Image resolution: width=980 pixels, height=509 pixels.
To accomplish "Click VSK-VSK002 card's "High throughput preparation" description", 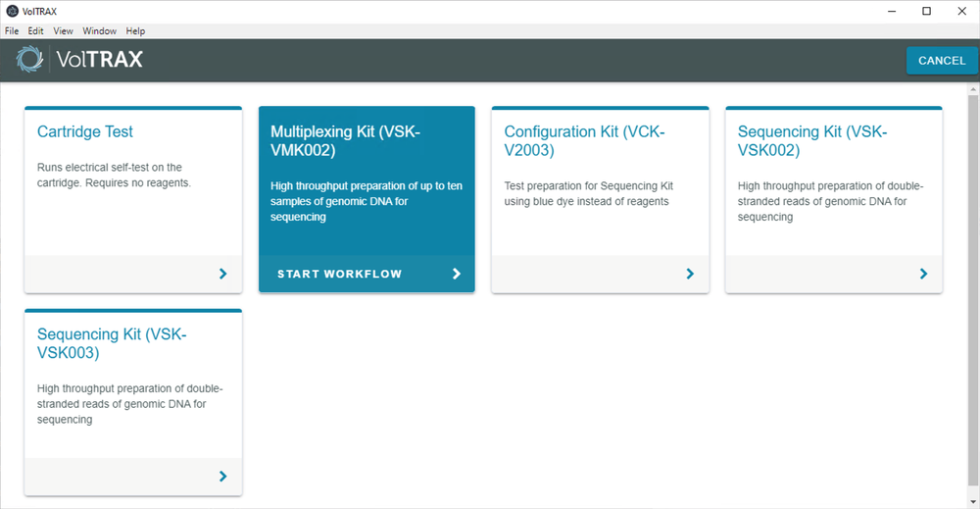I will click(831, 201).
